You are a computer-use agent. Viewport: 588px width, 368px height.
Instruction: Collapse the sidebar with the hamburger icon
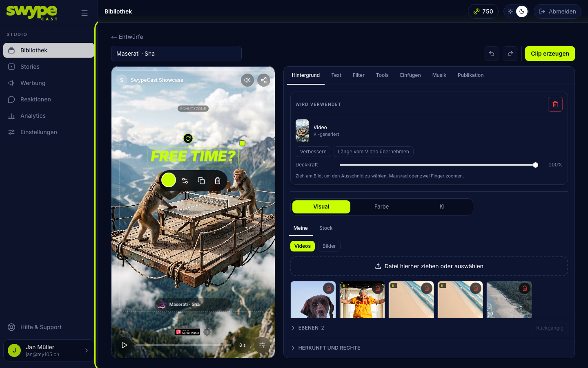[85, 13]
